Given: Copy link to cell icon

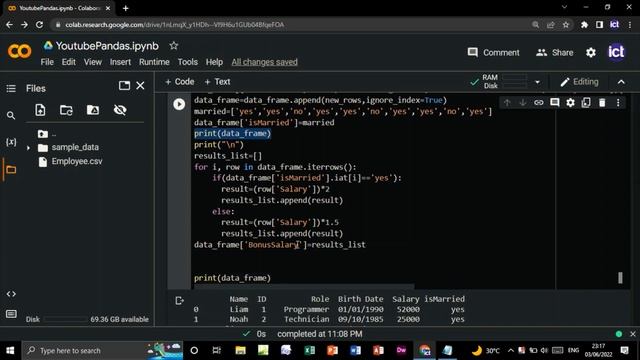Looking at the screenshot, I should coord(539,102).
